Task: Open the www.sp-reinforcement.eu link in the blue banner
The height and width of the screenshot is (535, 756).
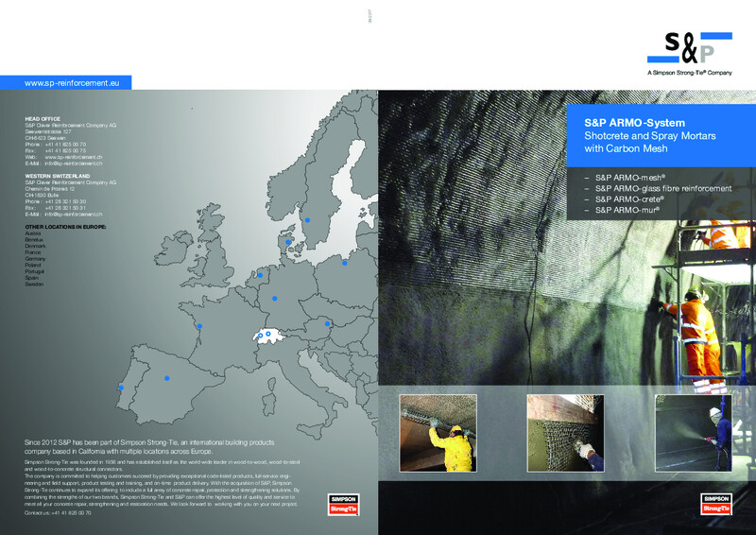Action: pos(72,83)
